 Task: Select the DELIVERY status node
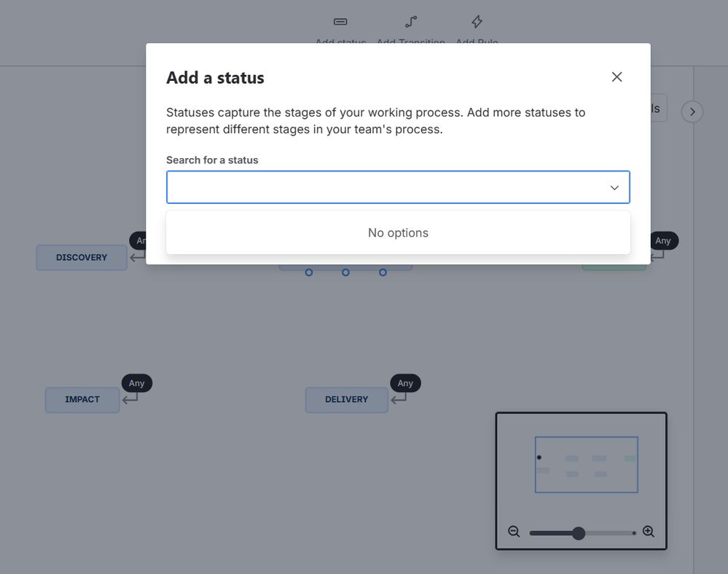(346, 400)
